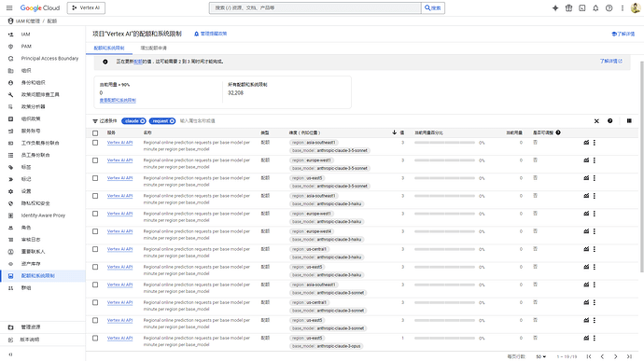Check the europe-west4 claude-3-haiku row
644x361 pixels.
[x=95, y=231]
